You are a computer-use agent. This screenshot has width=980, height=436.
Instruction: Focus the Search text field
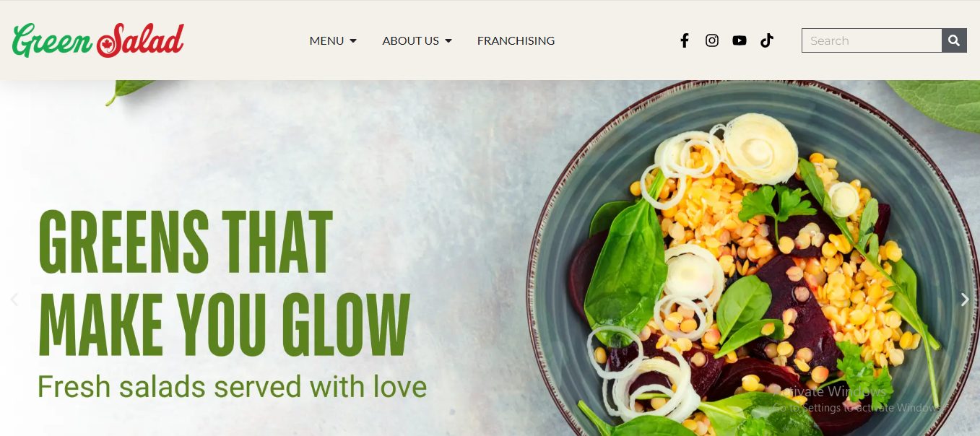coord(872,40)
